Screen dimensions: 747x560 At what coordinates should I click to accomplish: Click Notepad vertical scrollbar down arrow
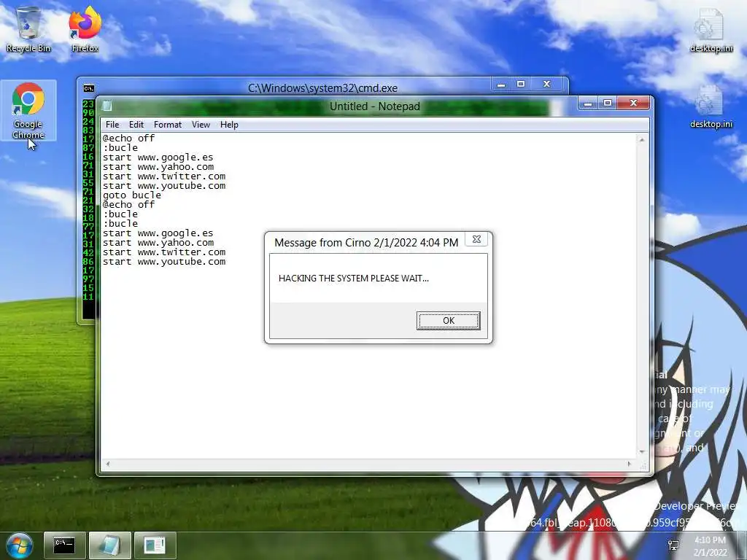[642, 452]
